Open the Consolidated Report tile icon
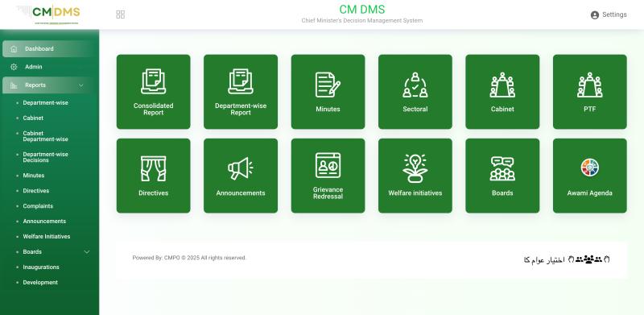Screen dimensions: 644x315 click(153, 81)
